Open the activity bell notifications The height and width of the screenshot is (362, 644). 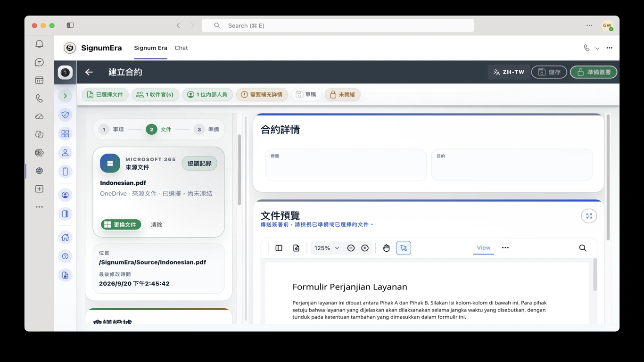[x=39, y=44]
